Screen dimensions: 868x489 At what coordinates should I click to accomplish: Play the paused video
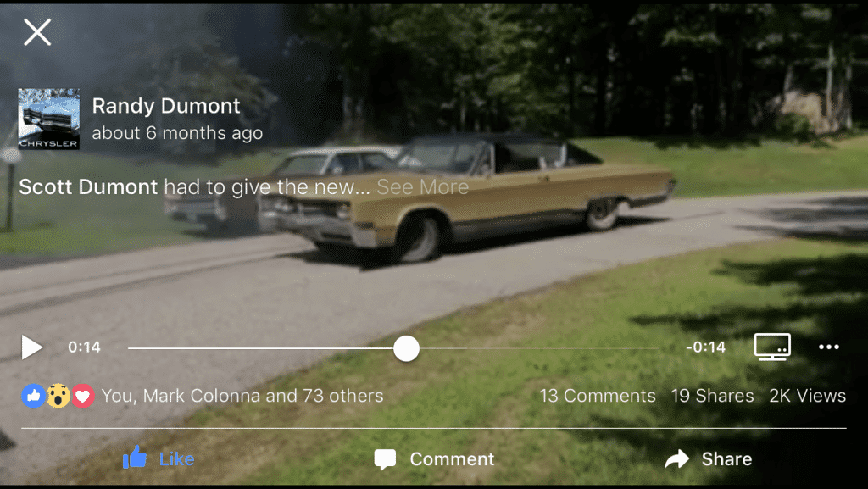32,347
